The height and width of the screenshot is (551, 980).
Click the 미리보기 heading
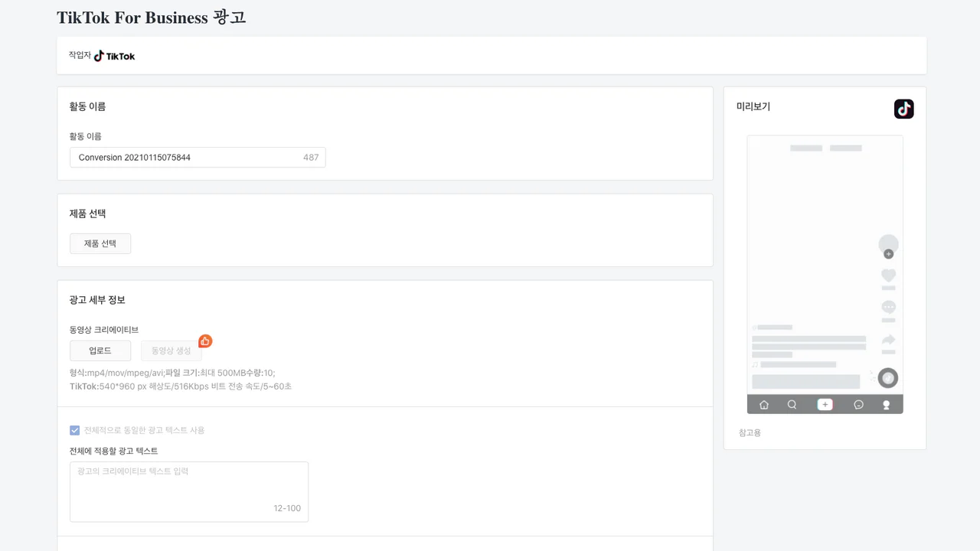point(753,106)
